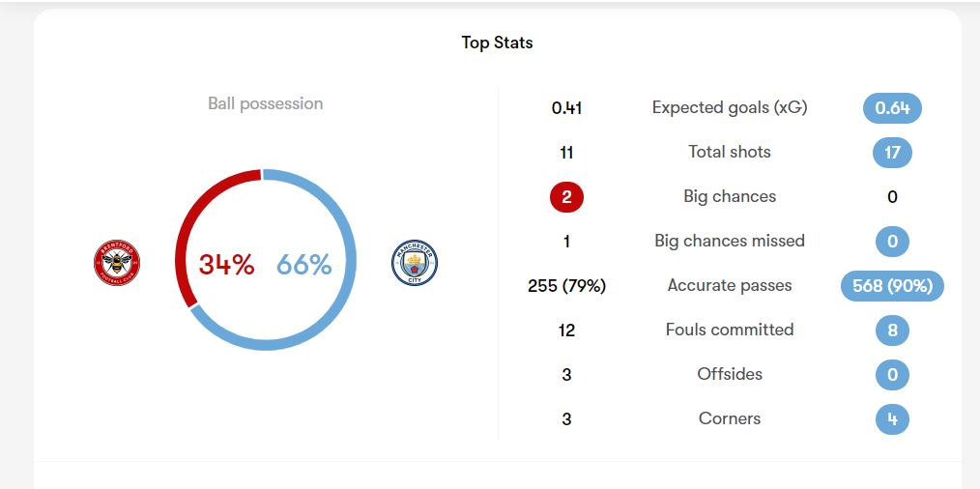Viewport: 980px width, 489px height.
Task: Click the blue 568 (90%) accurate passes badge
Action: click(x=892, y=286)
